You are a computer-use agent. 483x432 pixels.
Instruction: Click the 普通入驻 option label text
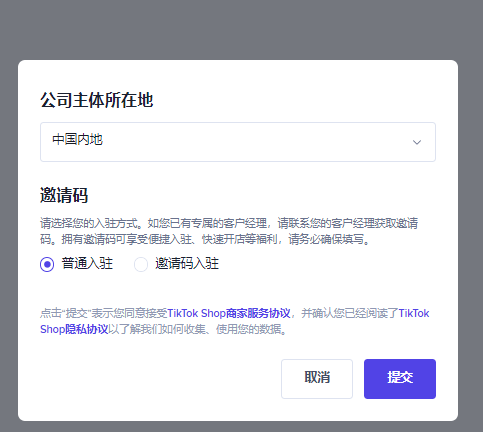click(87, 264)
